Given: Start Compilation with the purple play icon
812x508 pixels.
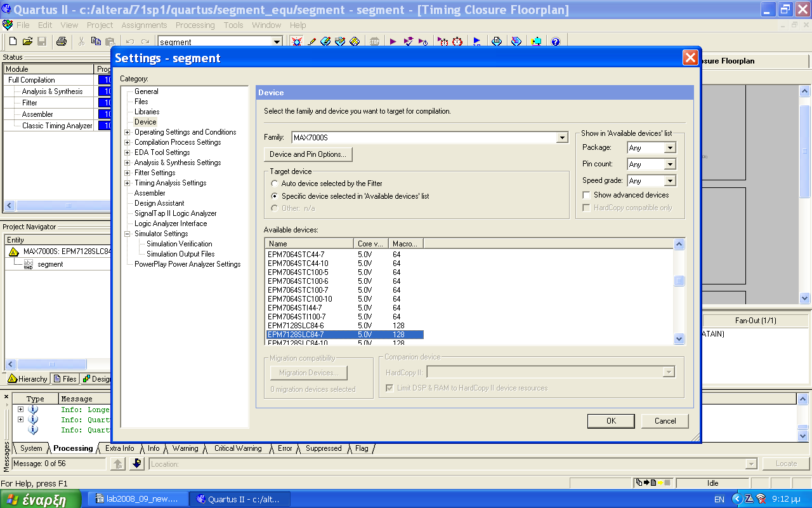Looking at the screenshot, I should 393,41.
